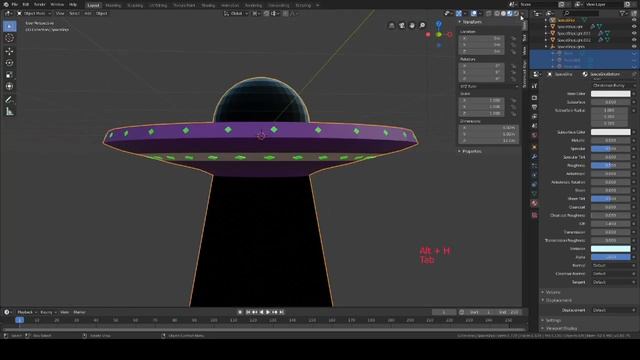This screenshot has width=640, height=360.
Task: Click the viewport zoom magnifier icon
Action: pos(422,25)
